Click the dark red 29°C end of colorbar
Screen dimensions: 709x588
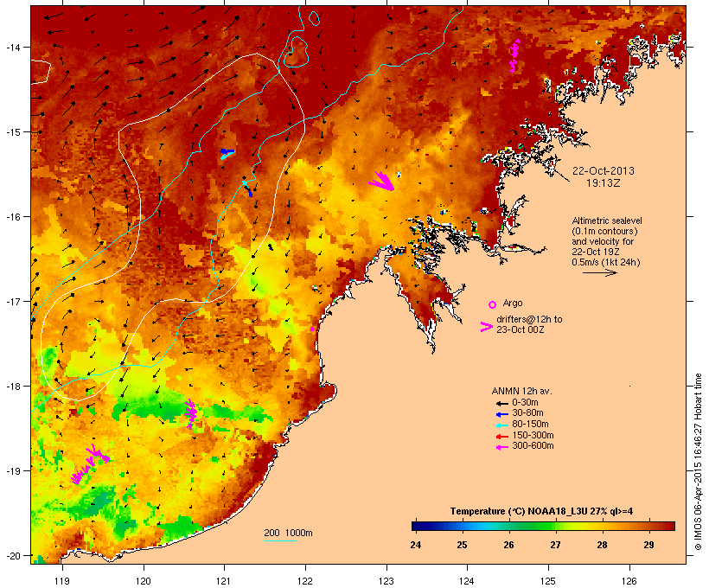(x=669, y=526)
